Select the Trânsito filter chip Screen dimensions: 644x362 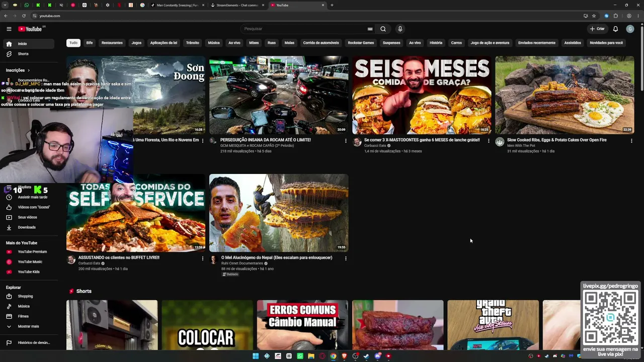(193, 43)
